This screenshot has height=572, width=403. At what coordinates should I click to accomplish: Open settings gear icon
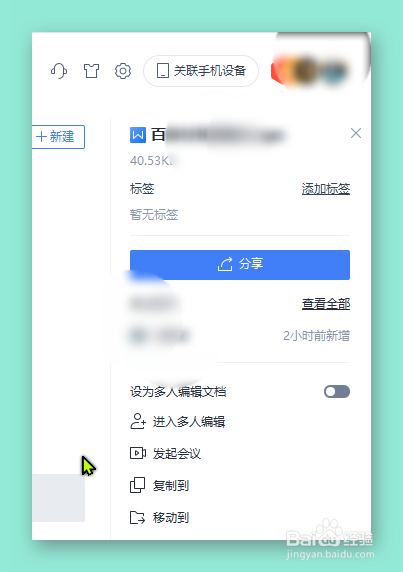pos(123,71)
